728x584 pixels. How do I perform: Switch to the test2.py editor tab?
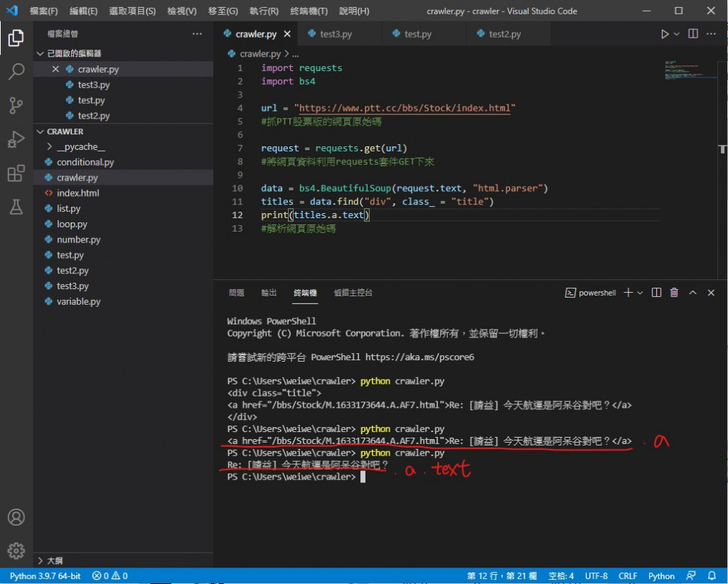tap(508, 34)
